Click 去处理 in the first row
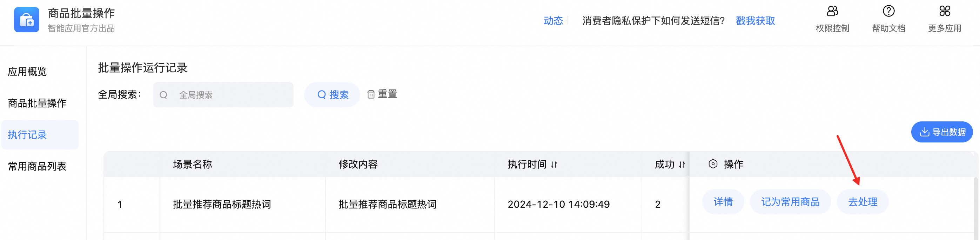Viewport: 980px width, 240px height. 862,202
